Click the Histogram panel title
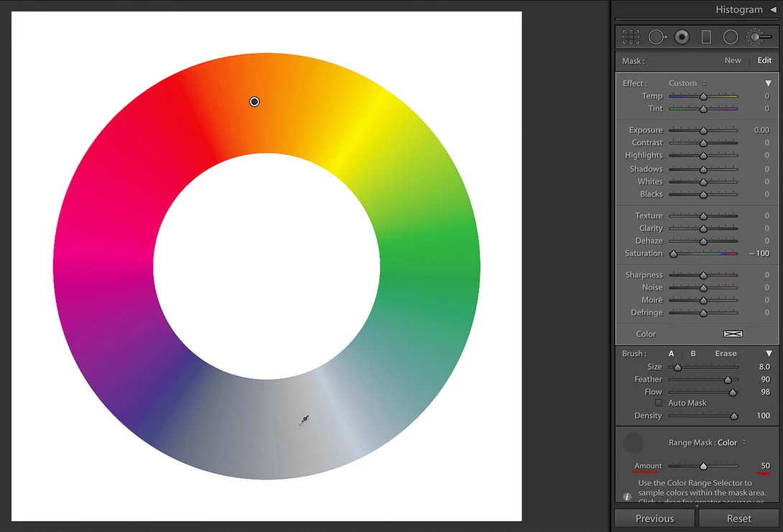The image size is (783, 532). click(739, 9)
